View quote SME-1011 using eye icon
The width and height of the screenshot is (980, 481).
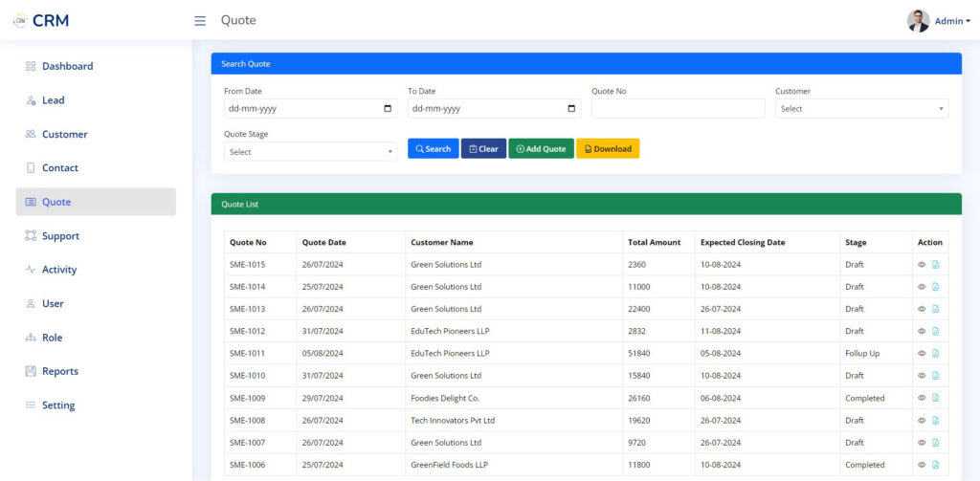coord(922,354)
